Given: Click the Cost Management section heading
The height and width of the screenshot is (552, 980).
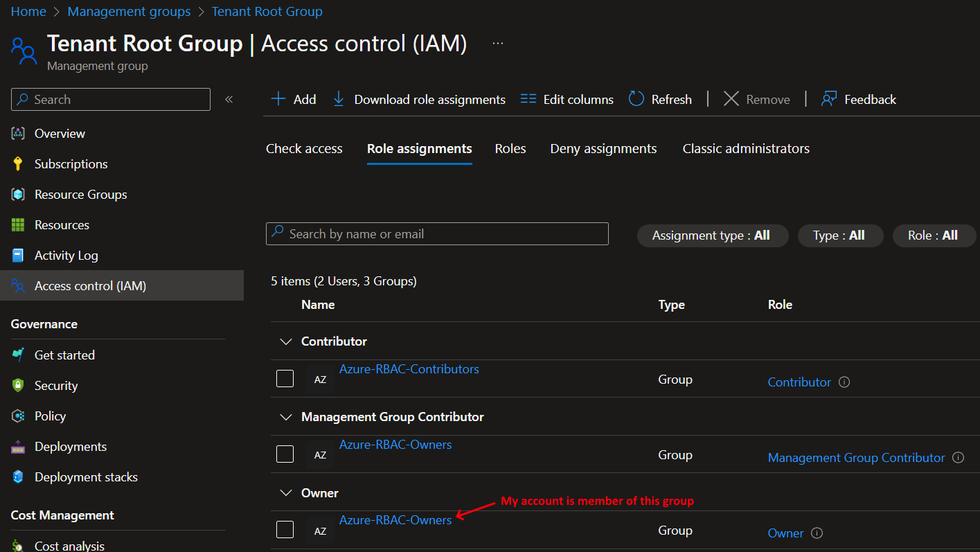Looking at the screenshot, I should click(62, 515).
